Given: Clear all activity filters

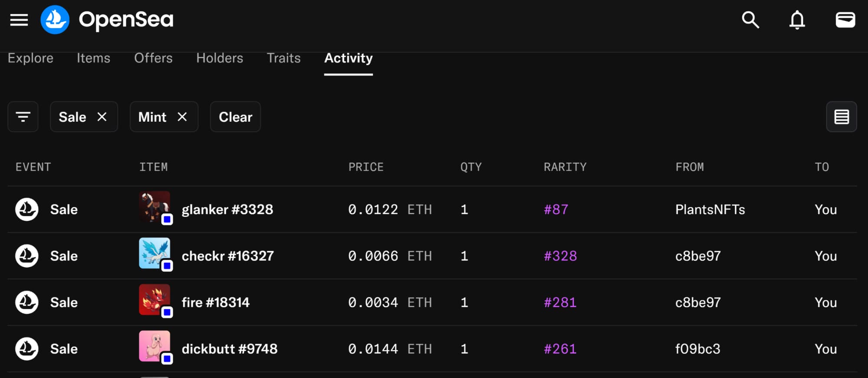Looking at the screenshot, I should tap(235, 117).
